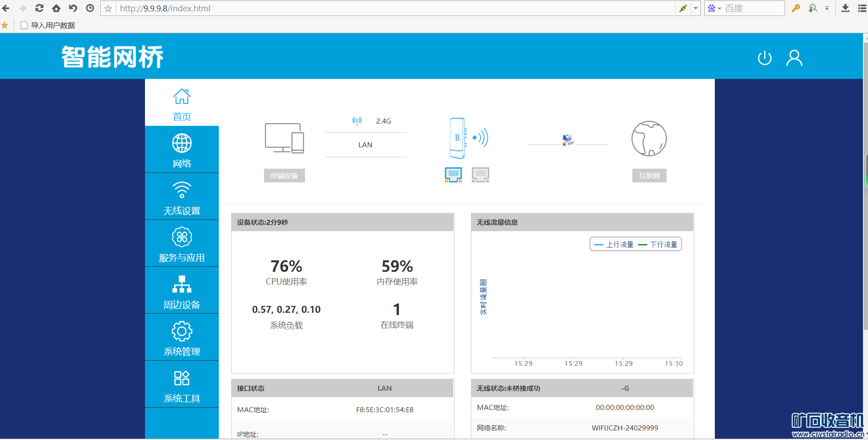Click the terminal devices monitor icon
868x440 pixels.
284,138
